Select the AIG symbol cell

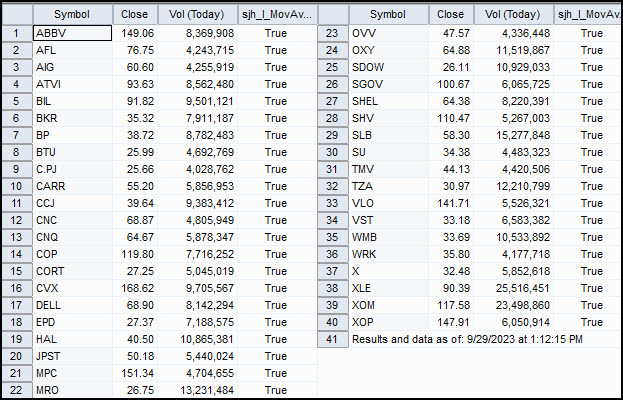(73, 68)
